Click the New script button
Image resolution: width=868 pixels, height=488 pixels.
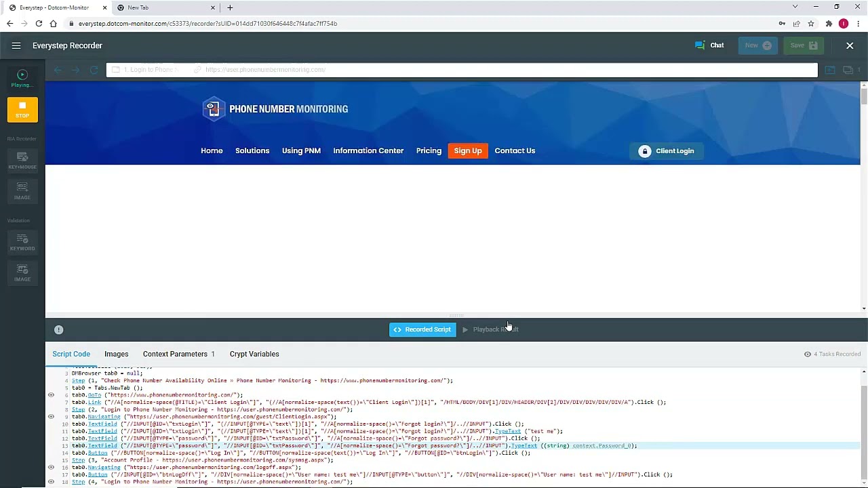pyautogui.click(x=757, y=45)
